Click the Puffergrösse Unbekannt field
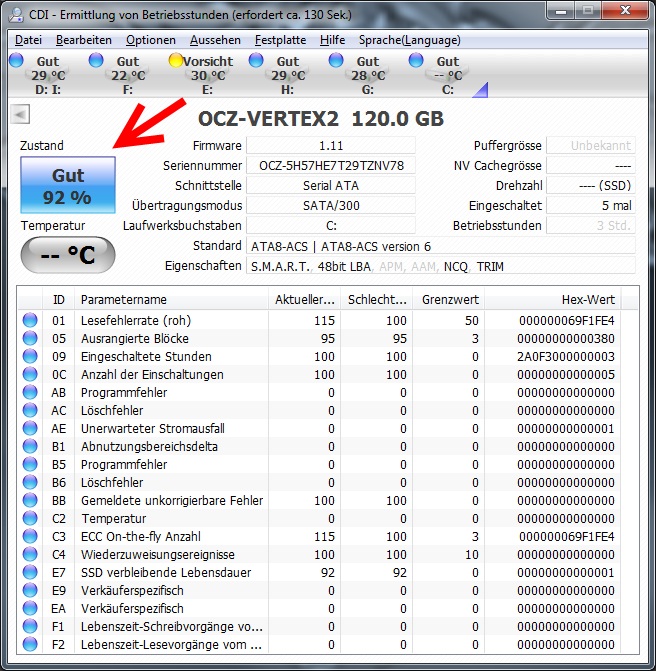The image size is (656, 671). (x=591, y=145)
